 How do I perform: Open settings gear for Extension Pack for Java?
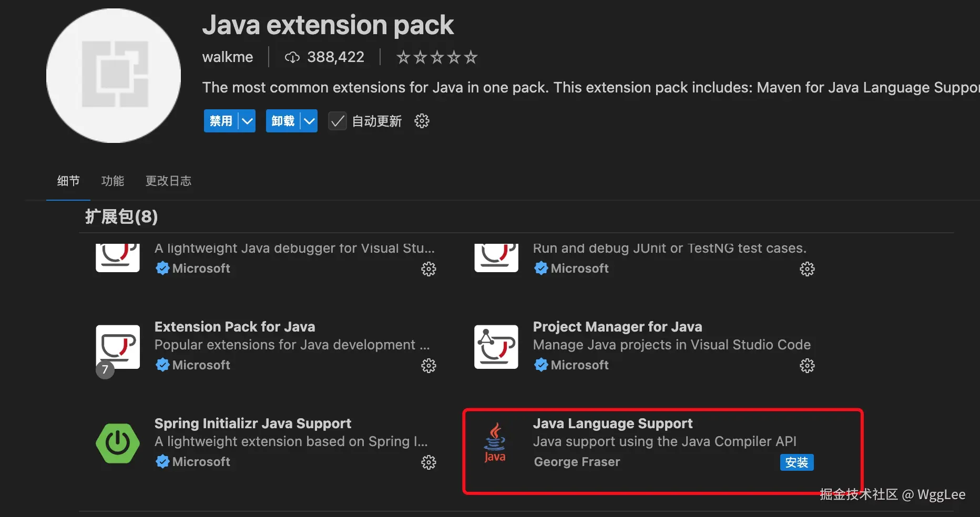428,366
